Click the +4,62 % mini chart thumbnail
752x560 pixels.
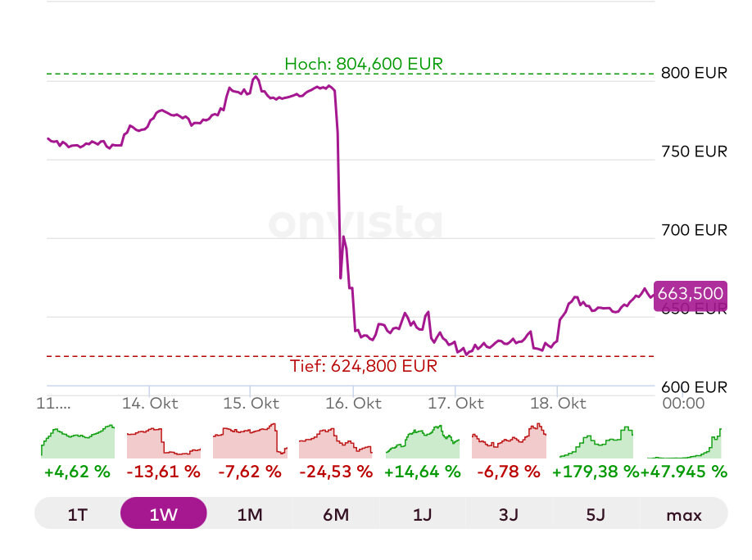click(x=78, y=442)
